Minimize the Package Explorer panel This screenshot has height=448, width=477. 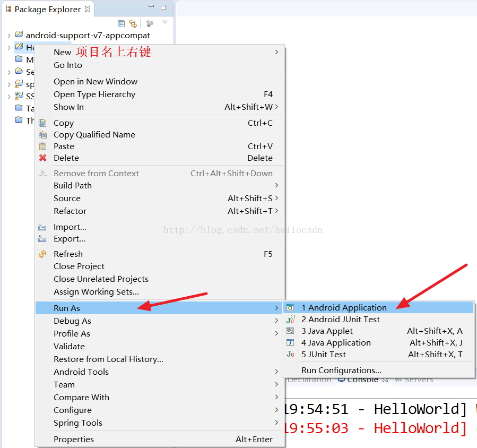click(x=151, y=6)
